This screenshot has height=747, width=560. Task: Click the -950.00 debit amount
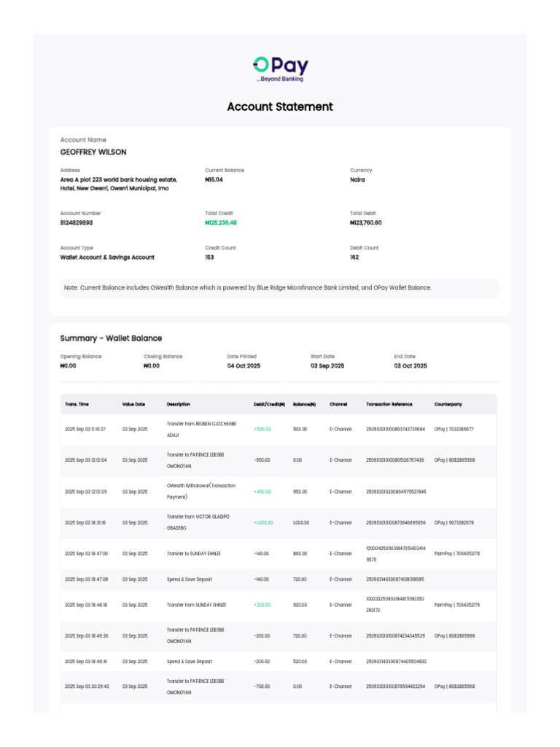coord(262,460)
